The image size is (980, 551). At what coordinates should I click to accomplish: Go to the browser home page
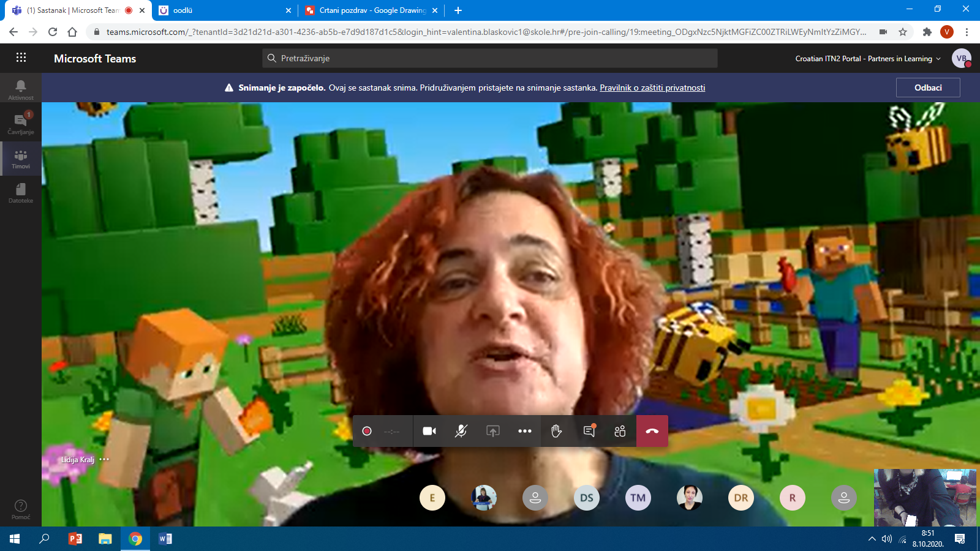72,32
